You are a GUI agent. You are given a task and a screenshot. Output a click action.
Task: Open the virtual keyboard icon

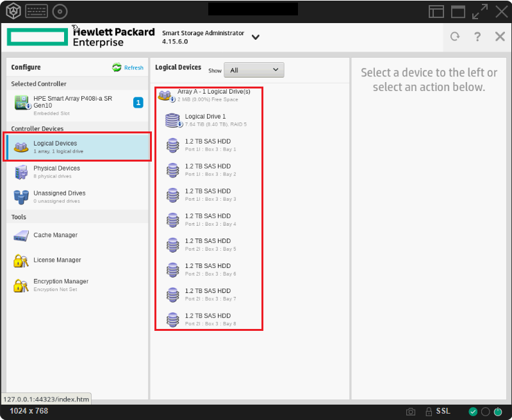(37, 12)
